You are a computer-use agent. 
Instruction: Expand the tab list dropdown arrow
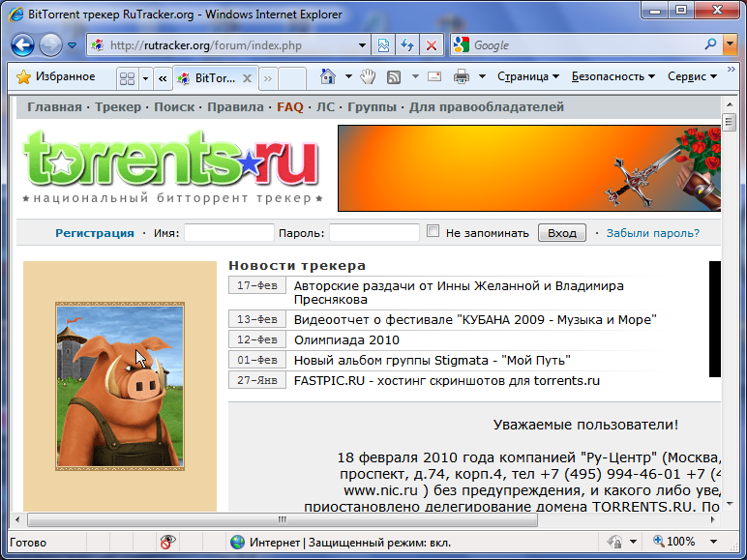(145, 78)
